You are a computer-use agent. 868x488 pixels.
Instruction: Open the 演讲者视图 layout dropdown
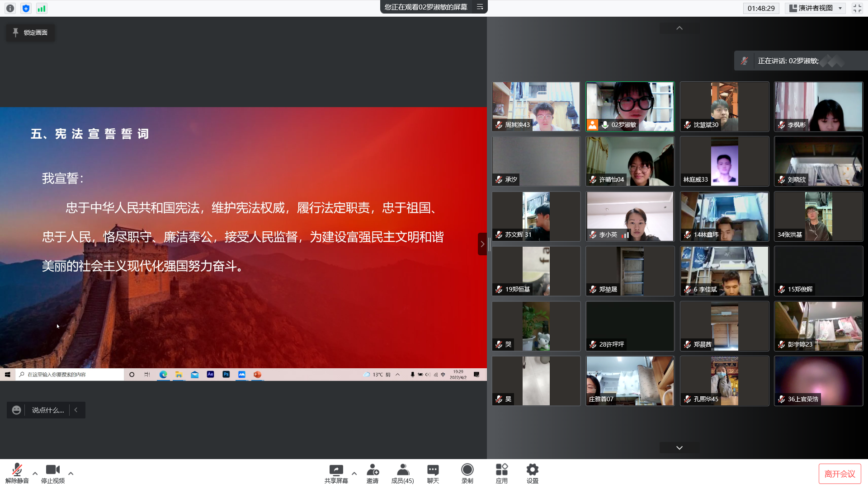(816, 8)
